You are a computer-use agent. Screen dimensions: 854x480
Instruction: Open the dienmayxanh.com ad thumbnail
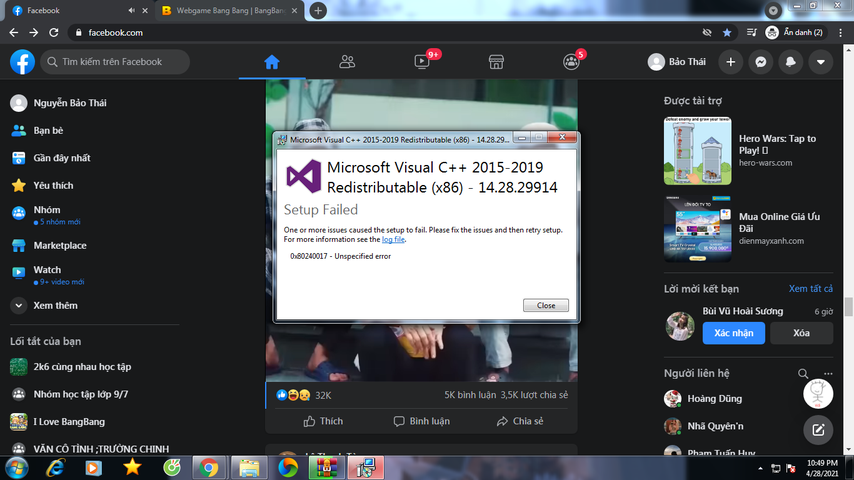coord(698,229)
